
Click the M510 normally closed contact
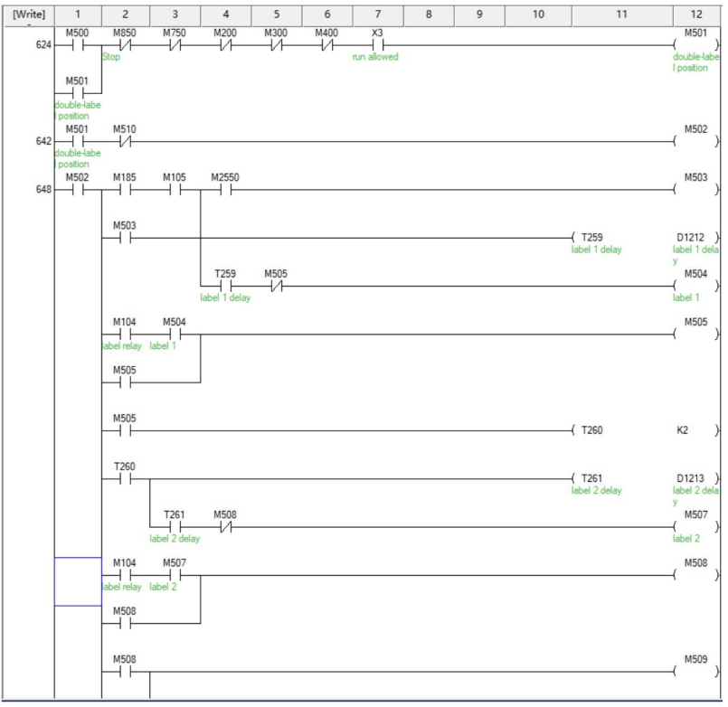[x=124, y=143]
